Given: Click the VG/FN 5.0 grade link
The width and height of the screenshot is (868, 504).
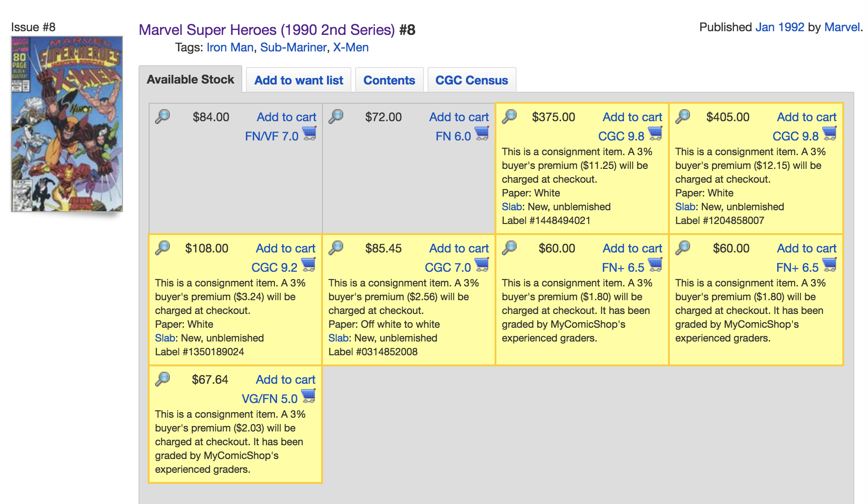Looking at the screenshot, I should [270, 399].
